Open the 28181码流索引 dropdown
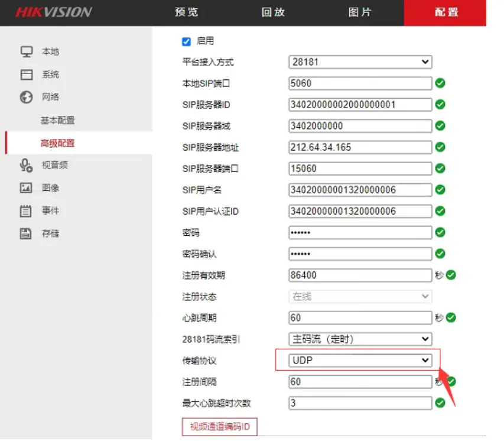Image resolution: width=504 pixels, height=441 pixels. point(360,339)
